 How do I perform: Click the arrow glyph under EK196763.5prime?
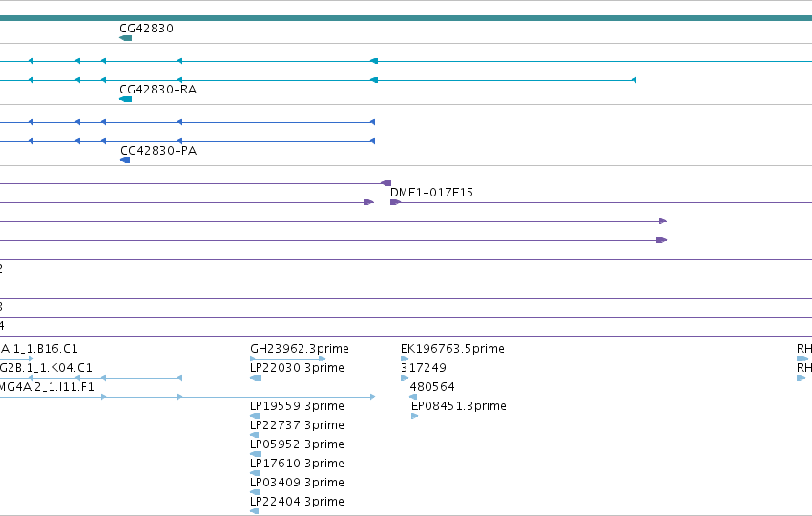405,359
